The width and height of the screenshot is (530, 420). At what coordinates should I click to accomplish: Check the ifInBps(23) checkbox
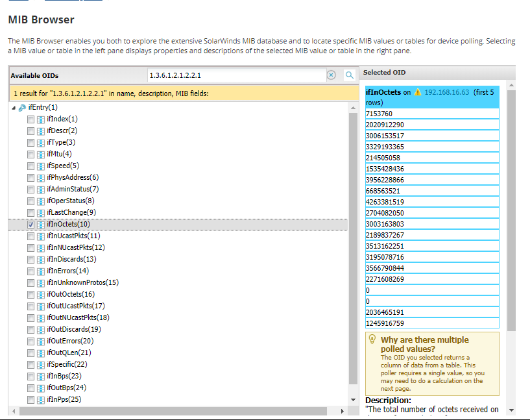[x=30, y=377]
